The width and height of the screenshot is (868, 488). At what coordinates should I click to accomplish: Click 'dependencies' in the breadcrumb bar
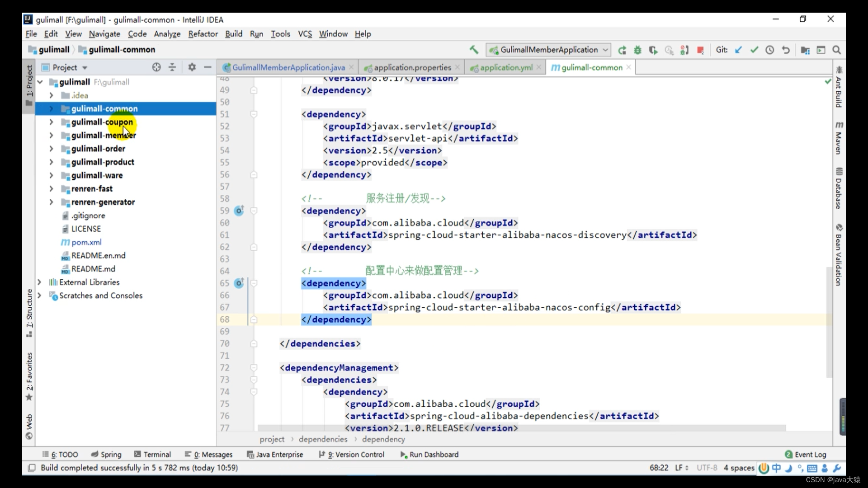tap(323, 439)
